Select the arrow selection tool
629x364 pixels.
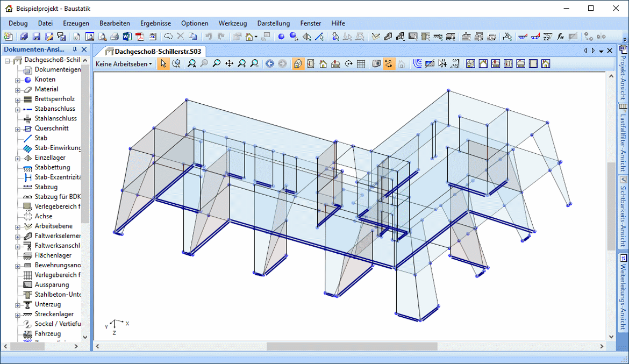coord(163,64)
